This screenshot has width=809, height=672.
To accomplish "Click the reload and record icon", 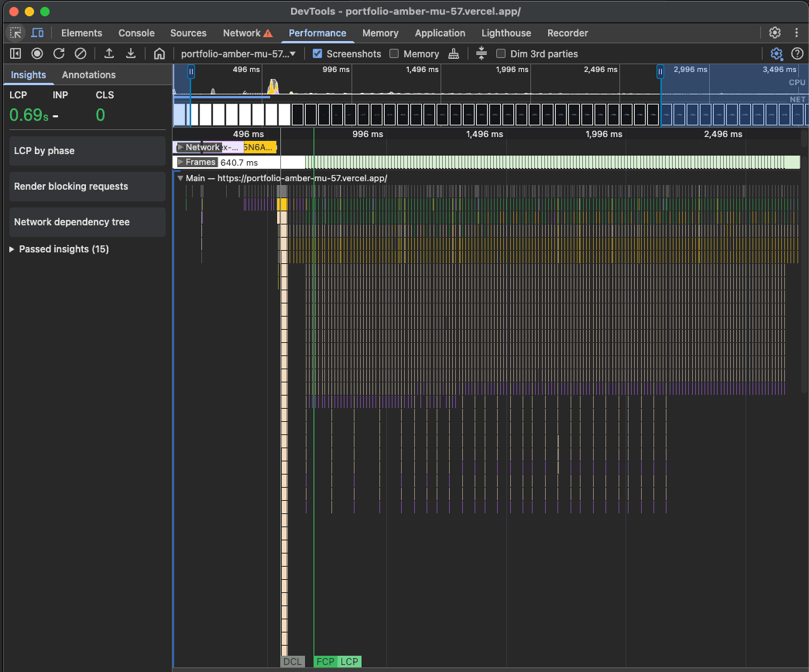I will (59, 53).
